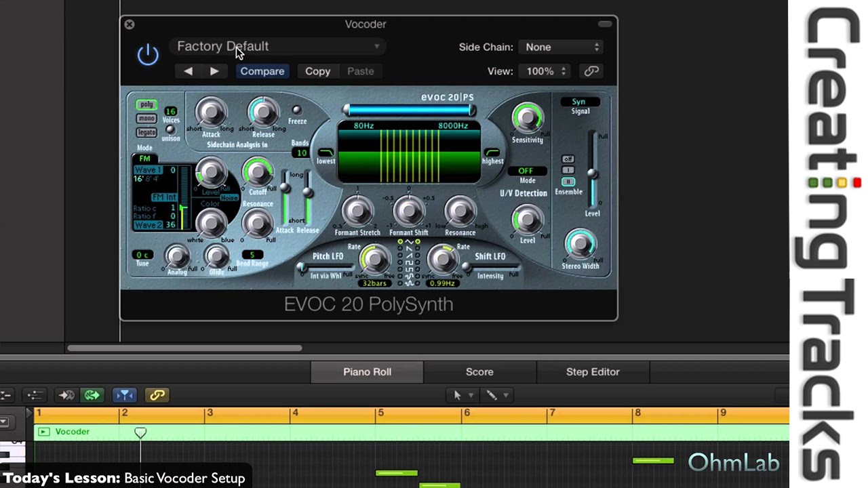Set Ensemble to II

[x=568, y=182]
